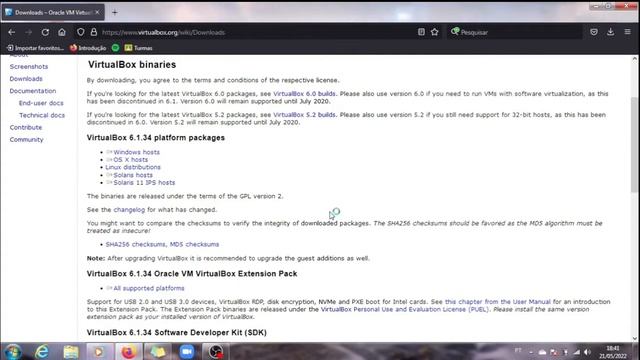Open Technical docs sidebar link

(x=42, y=116)
